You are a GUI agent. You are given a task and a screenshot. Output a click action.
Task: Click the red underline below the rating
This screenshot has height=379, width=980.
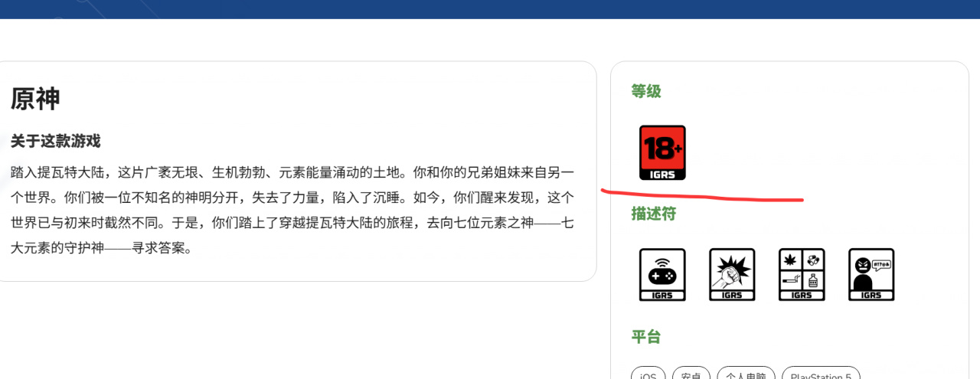click(x=702, y=195)
